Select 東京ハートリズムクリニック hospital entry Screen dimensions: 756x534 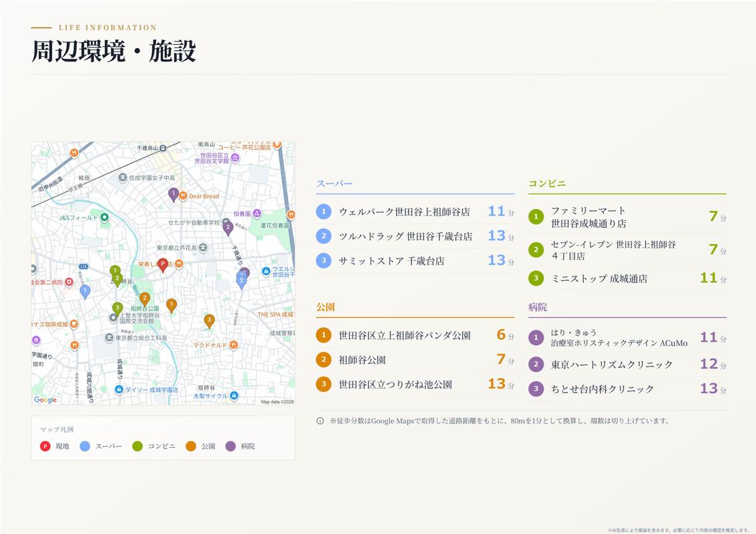coord(627,364)
